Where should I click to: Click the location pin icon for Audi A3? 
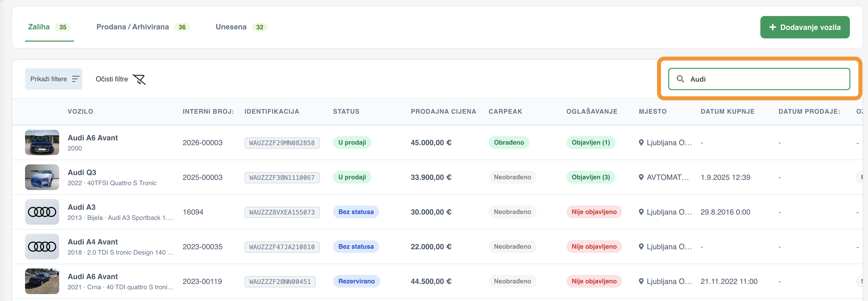pyautogui.click(x=641, y=212)
